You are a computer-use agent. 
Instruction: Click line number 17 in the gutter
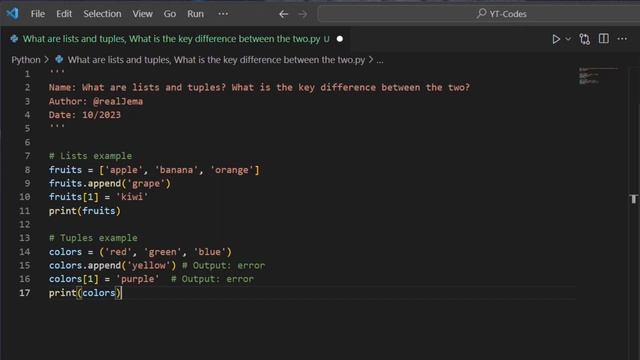24,293
